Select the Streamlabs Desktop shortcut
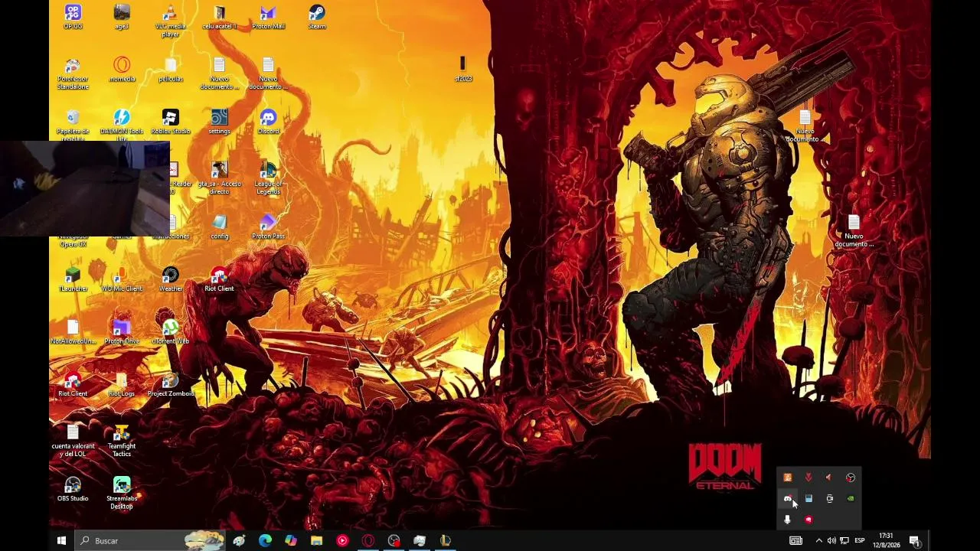The width and height of the screenshot is (980, 551). (122, 493)
